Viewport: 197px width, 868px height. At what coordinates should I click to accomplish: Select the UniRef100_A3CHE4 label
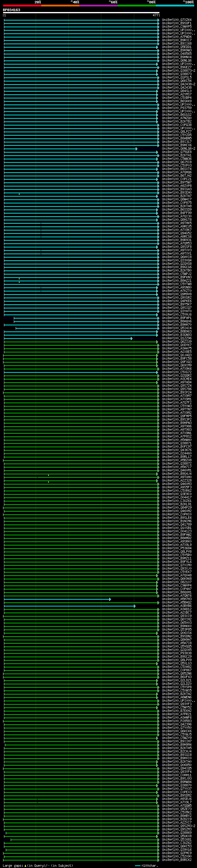tap(177, 379)
